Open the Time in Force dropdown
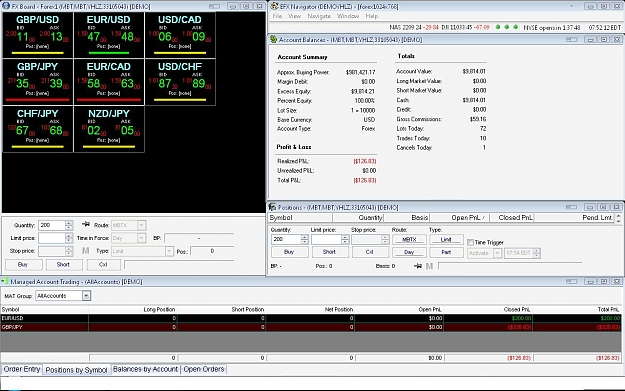Screen dimensions: 625x391 coord(141,238)
